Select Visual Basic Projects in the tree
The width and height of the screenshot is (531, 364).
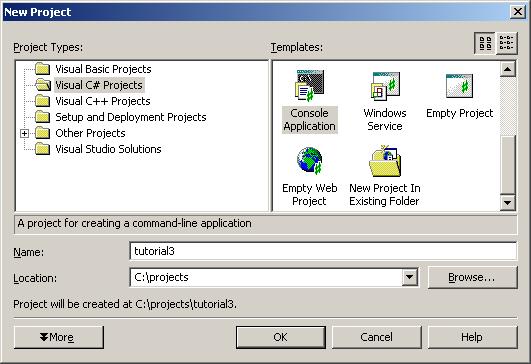[x=103, y=69]
